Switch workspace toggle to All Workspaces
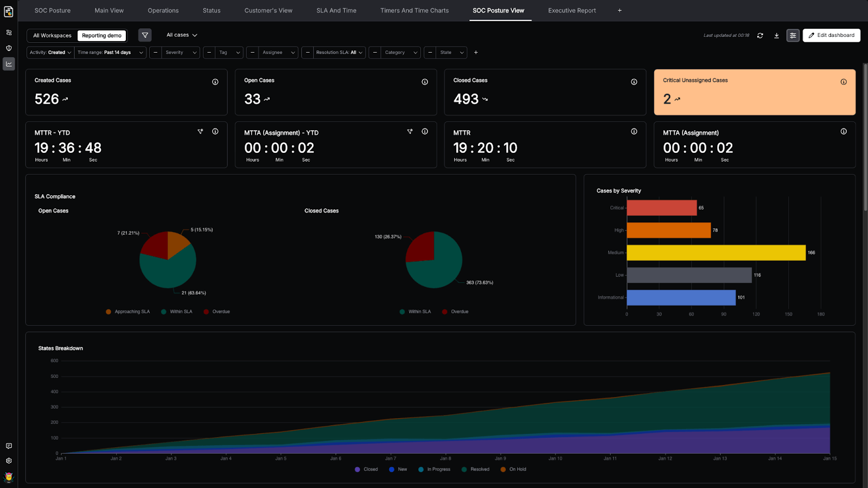 click(x=52, y=36)
